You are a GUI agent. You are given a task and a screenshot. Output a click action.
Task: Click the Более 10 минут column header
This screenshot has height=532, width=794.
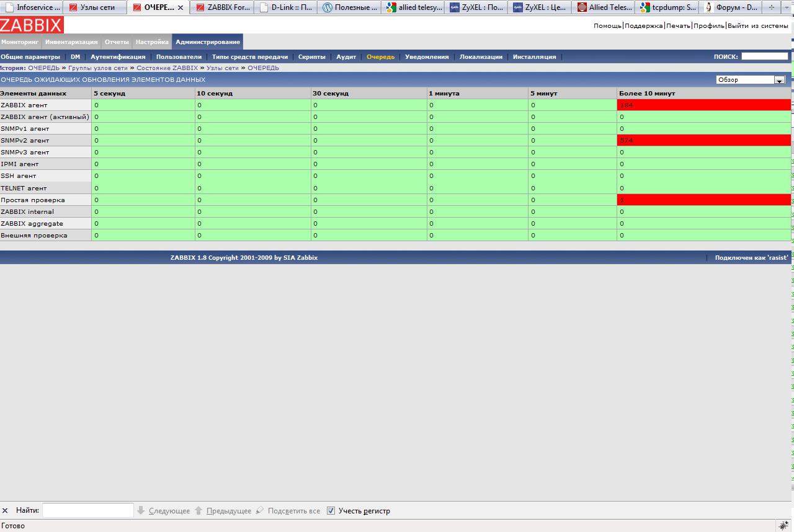pyautogui.click(x=647, y=93)
